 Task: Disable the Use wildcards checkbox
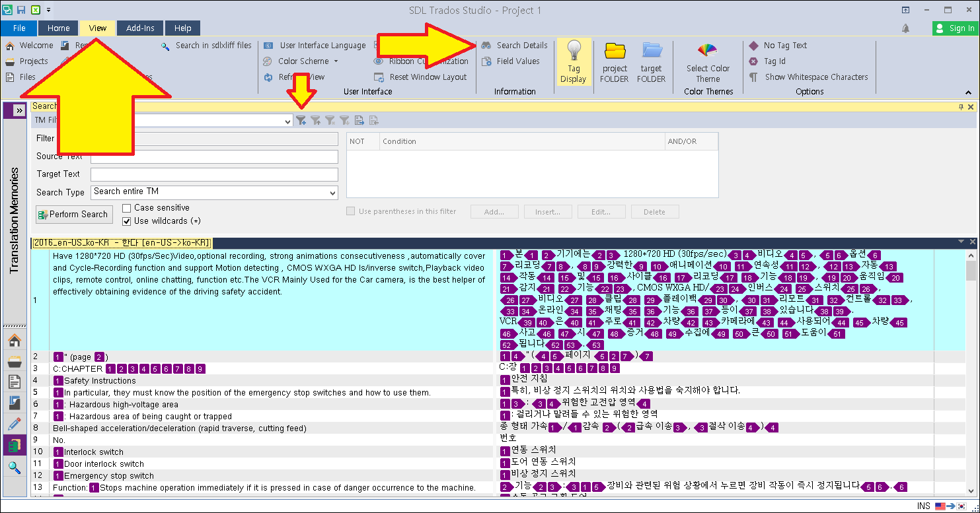[x=126, y=221]
